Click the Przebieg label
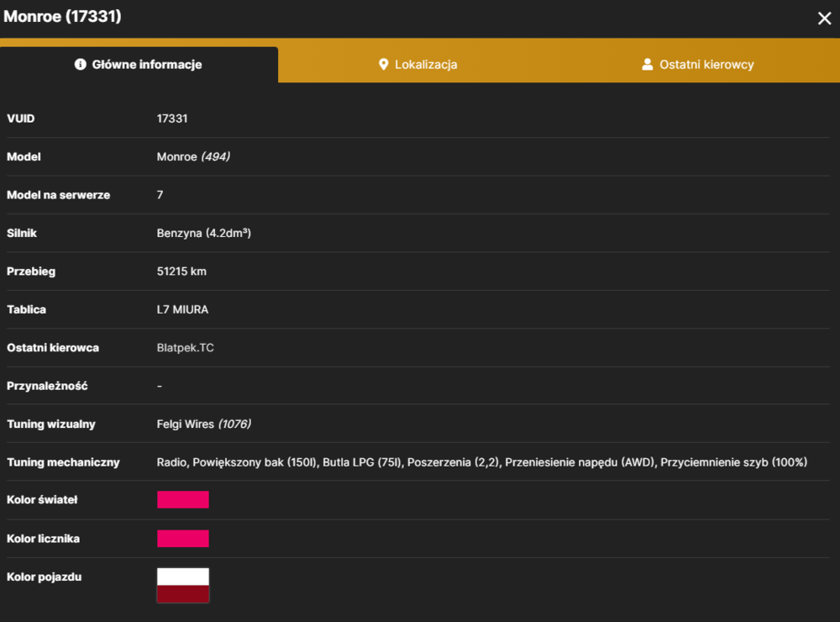 click(x=31, y=271)
